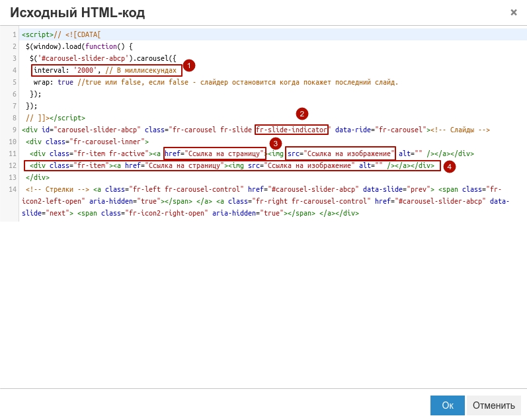Click 'fr-icon2-right-open' span class text
527x420 pixels.
pyautogui.click(x=167, y=213)
